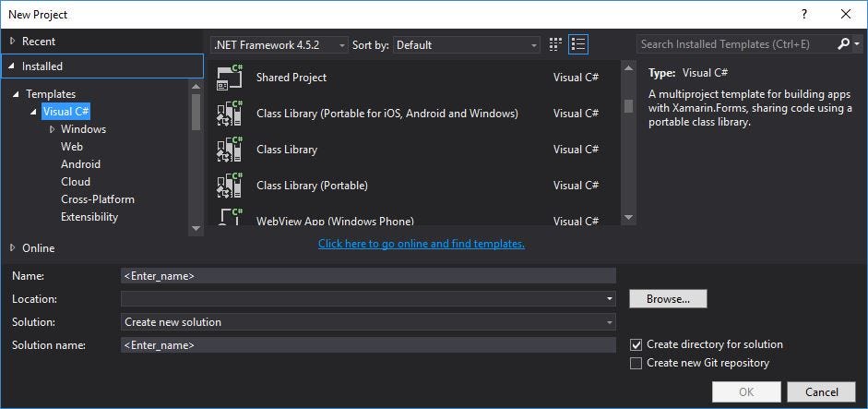Open the Sort by dropdown
The height and width of the screenshot is (409, 868).
pos(467,44)
